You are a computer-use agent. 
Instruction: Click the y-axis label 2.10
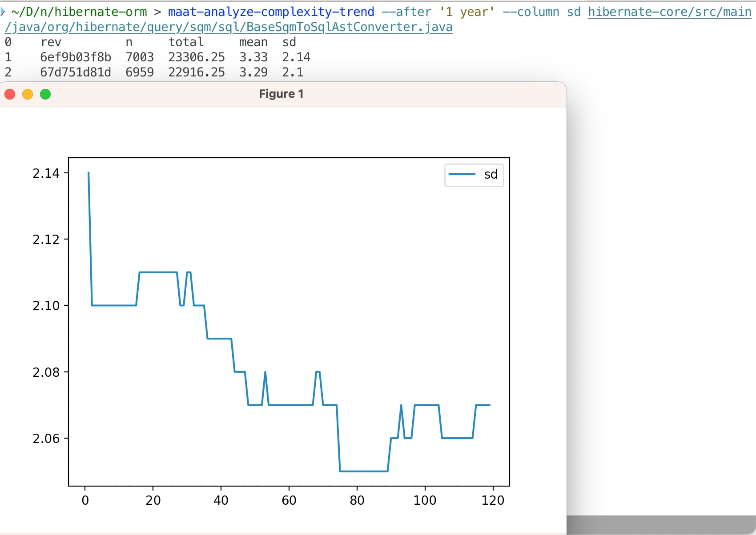(46, 306)
